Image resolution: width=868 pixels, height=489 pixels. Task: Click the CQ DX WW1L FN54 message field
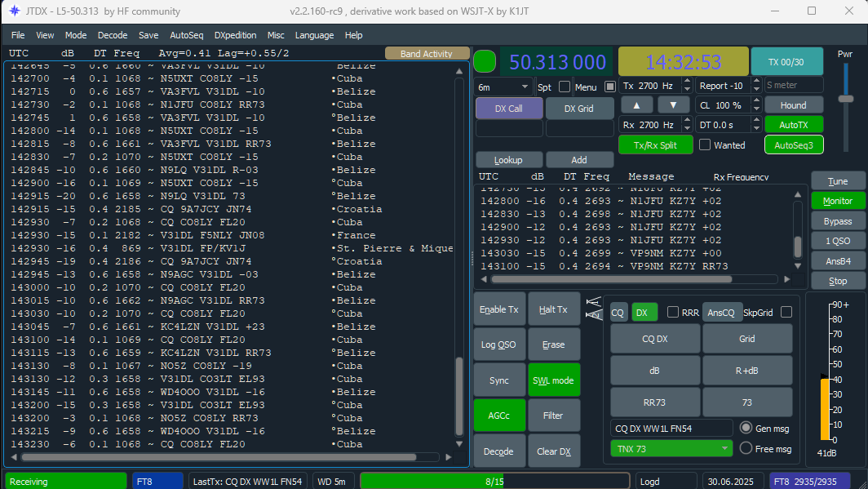671,428
